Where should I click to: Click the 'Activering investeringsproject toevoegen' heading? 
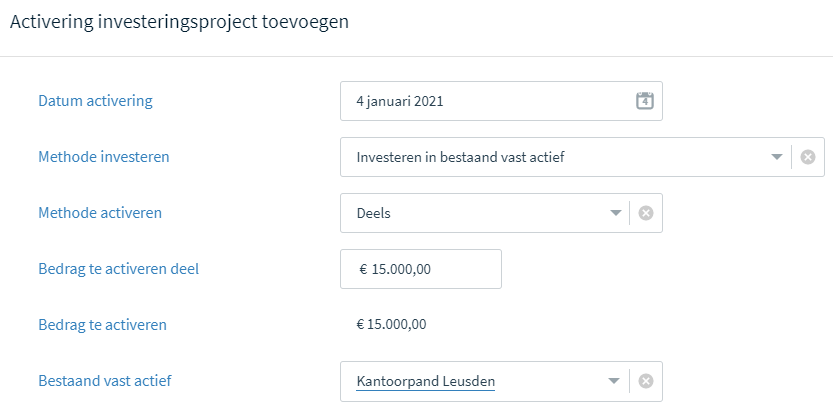pos(180,22)
